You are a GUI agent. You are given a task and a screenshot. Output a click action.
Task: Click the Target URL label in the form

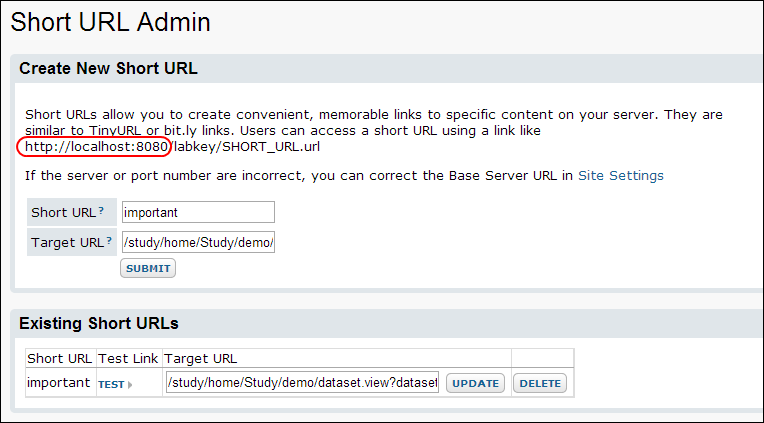[68, 243]
